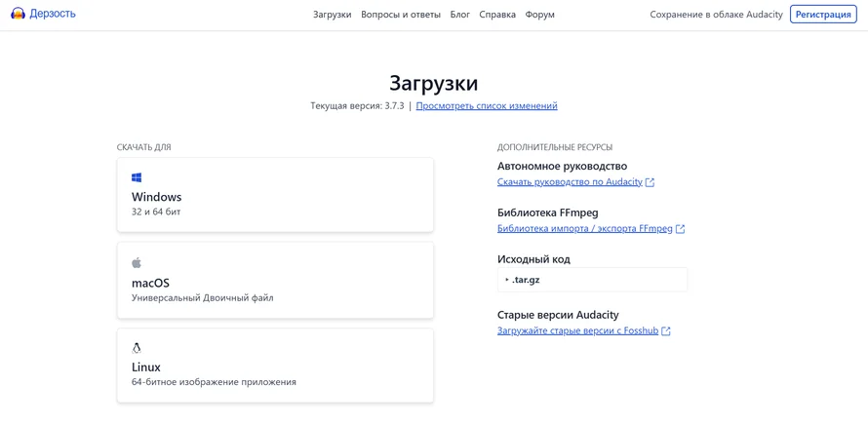Click the Apple logo icon
This screenshot has height=425, width=868.
point(137,262)
